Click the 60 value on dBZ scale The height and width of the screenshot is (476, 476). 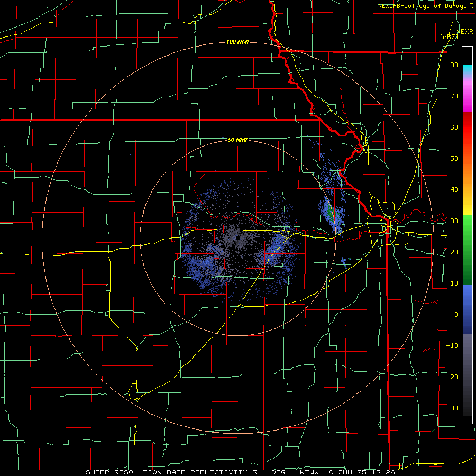click(x=454, y=127)
